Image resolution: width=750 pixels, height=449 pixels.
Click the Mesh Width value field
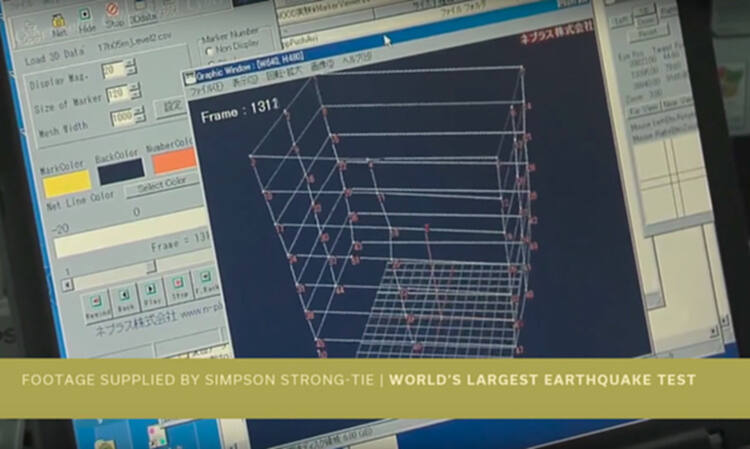tap(123, 117)
